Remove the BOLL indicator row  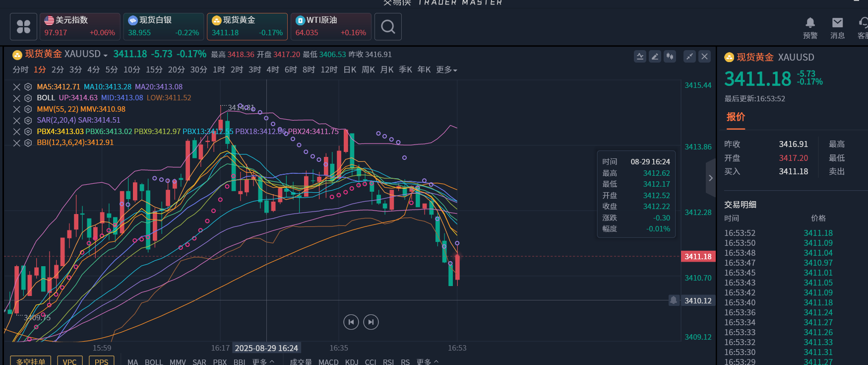17,98
